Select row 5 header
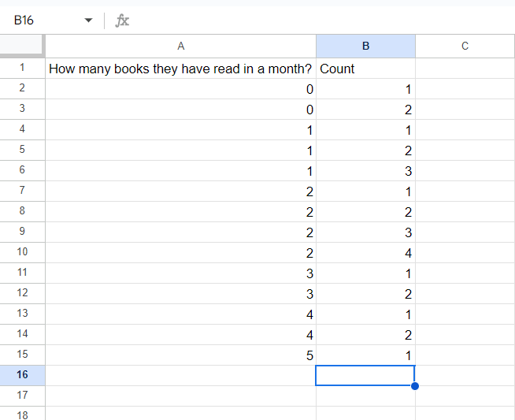515x420 pixels. [22, 151]
